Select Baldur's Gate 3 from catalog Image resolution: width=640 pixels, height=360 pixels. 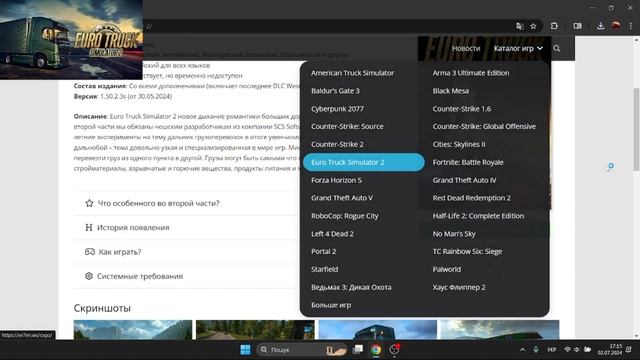coord(335,91)
